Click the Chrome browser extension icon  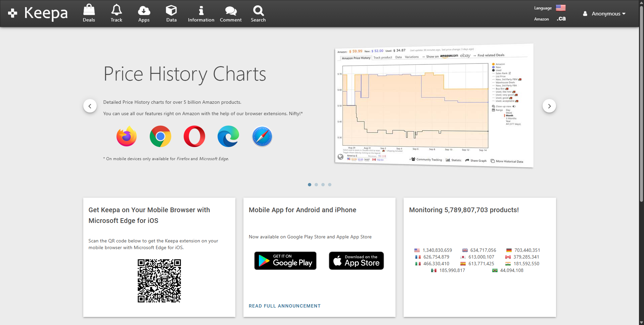pos(160,136)
